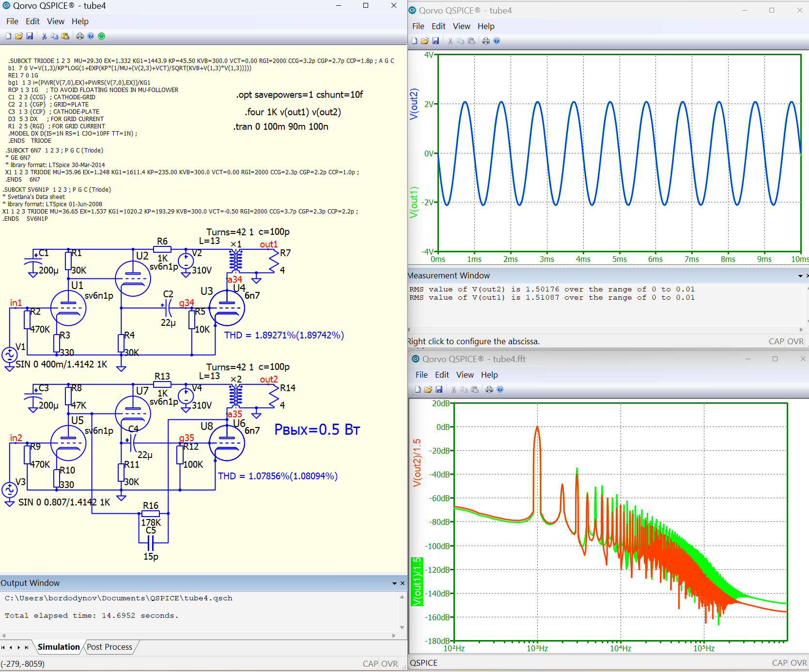The image size is (809, 672).
Task: Switch to the Post Process tab
Action: [109, 647]
